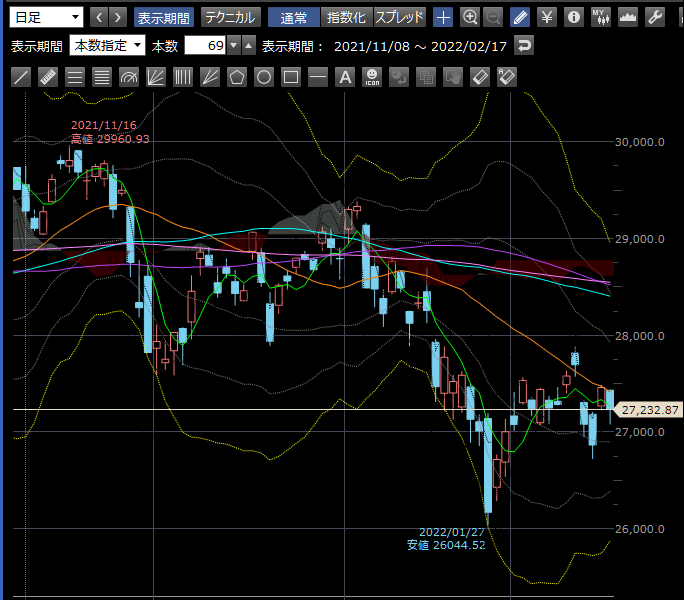Viewport: 684px width, 600px height.
Task: Open the 本数指定 period type dropdown
Action: click(x=107, y=46)
